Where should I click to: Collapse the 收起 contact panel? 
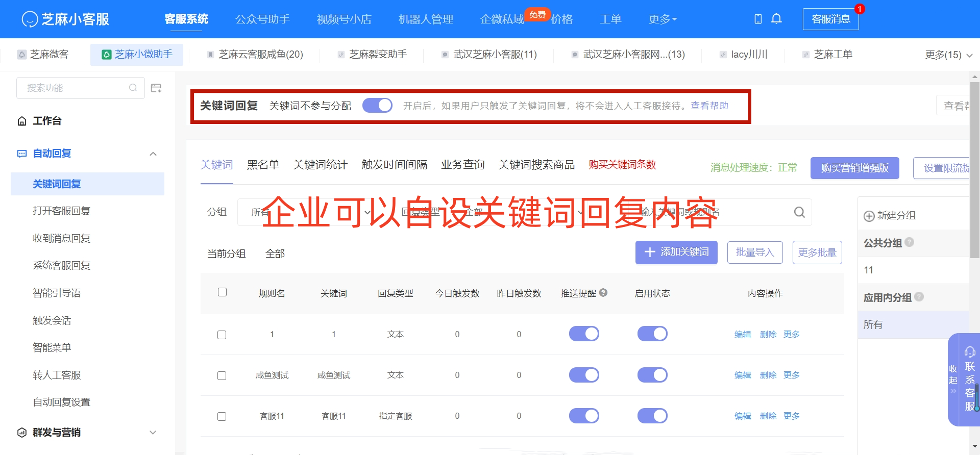[953, 380]
